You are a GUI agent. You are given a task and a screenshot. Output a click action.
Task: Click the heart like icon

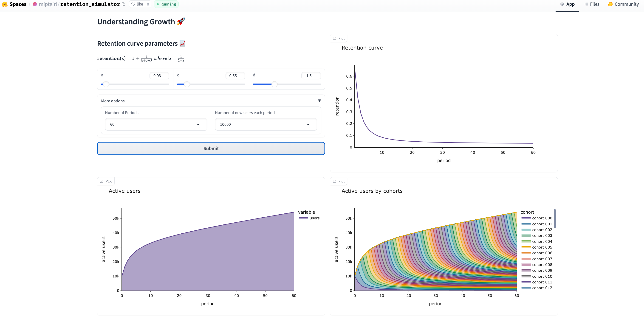(x=133, y=4)
